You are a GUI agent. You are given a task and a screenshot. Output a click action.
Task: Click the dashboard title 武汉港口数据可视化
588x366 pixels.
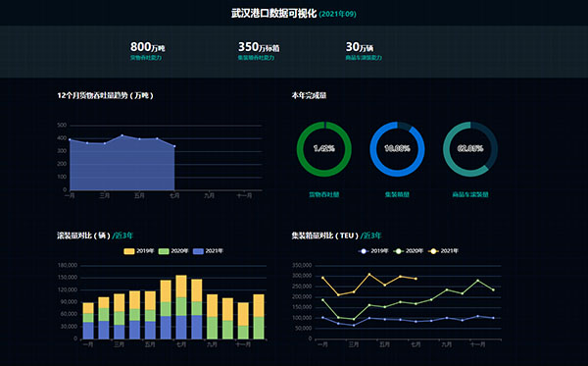tap(273, 14)
